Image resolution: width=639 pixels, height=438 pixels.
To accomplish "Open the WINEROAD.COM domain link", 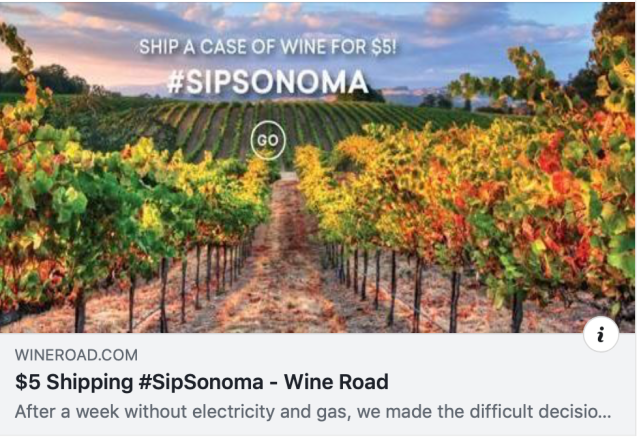I will [x=77, y=355].
